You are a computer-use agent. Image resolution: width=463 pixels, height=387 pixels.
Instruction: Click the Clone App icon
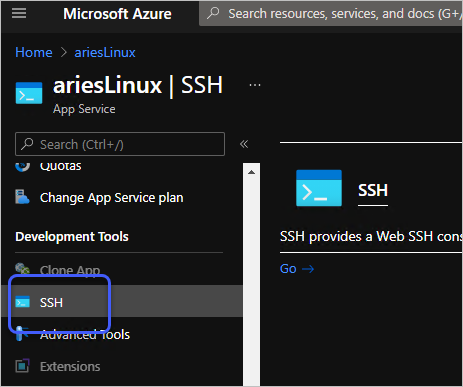22,269
